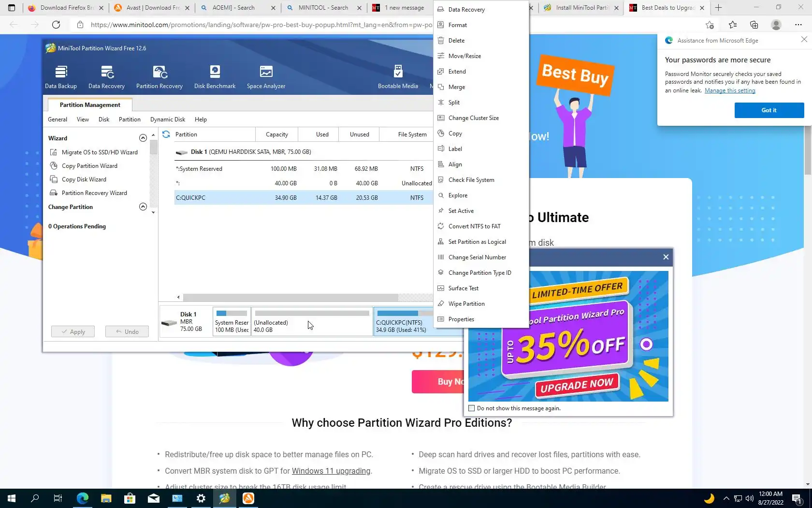Open partition Properties

[x=481, y=319]
